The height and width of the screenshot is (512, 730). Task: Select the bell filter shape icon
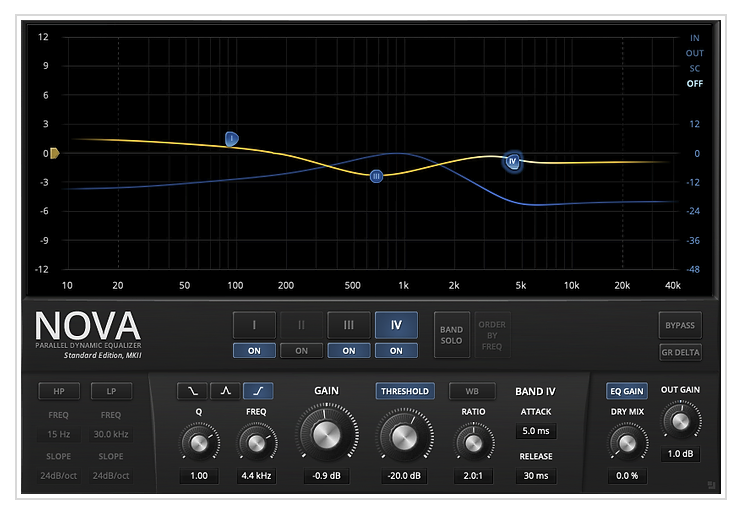coord(225,391)
